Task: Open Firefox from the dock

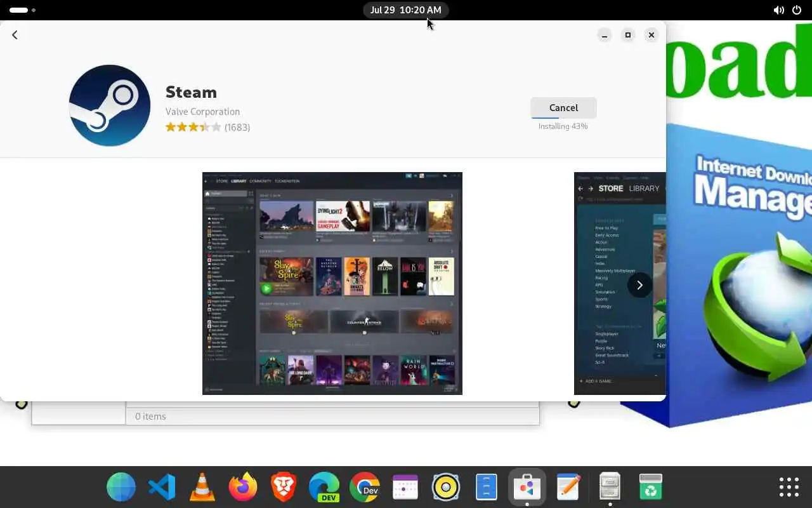Action: tap(243, 488)
